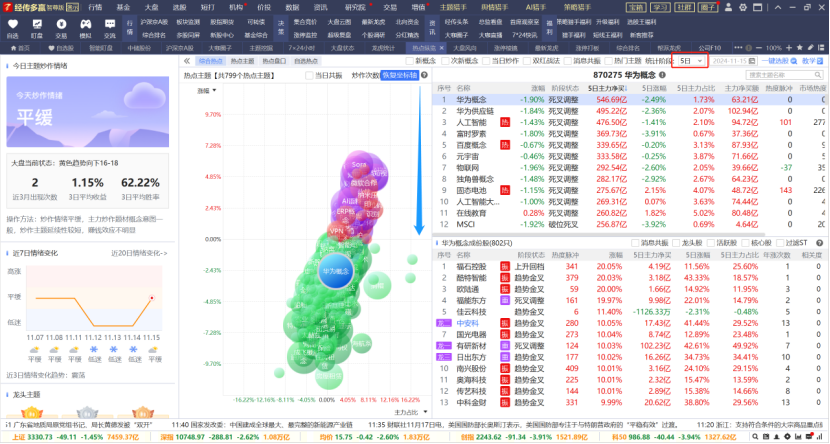Open the three-dots more tabs icon
This screenshot has height=444, width=830.
point(738,48)
